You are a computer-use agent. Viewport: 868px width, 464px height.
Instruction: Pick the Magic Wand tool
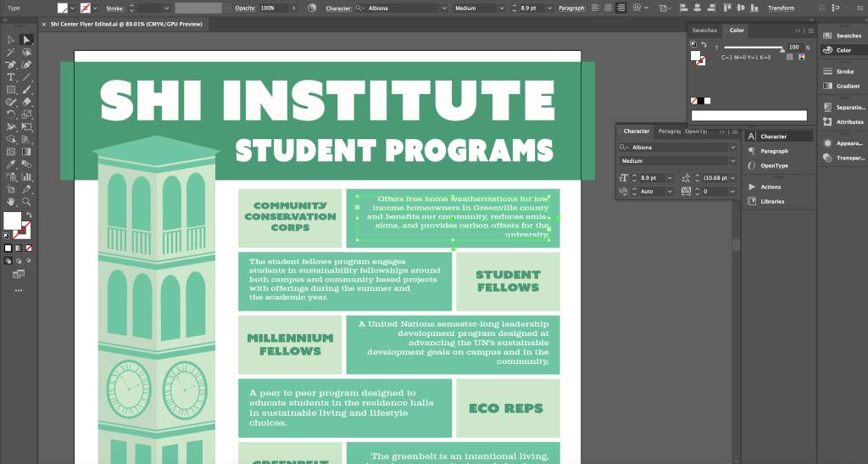click(11, 52)
